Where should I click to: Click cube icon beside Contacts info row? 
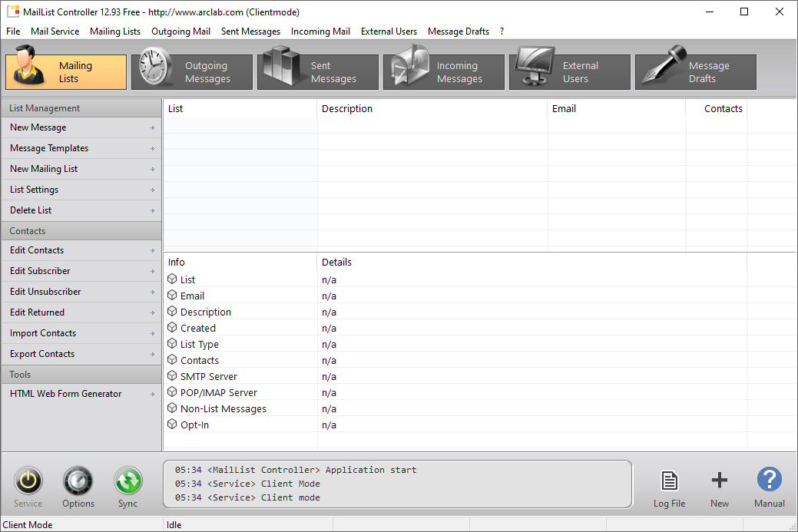click(172, 359)
